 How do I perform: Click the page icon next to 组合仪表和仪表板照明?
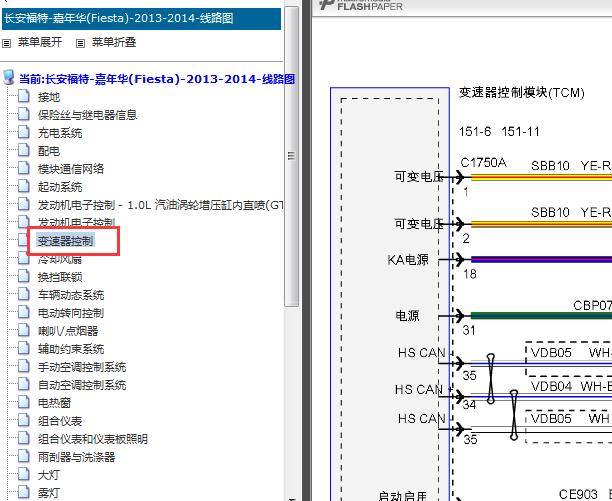[24, 438]
